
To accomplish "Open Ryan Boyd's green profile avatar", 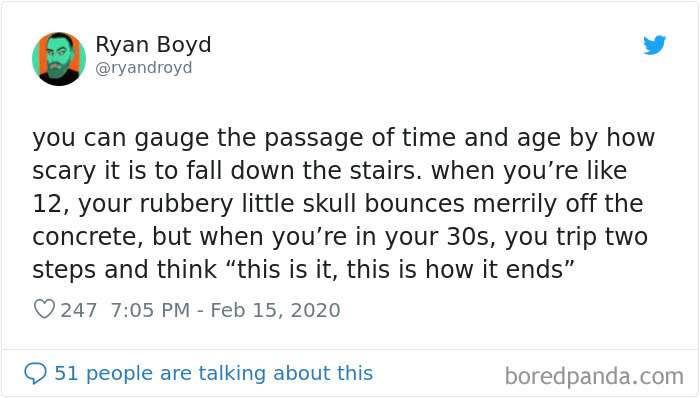I will 59,58.
